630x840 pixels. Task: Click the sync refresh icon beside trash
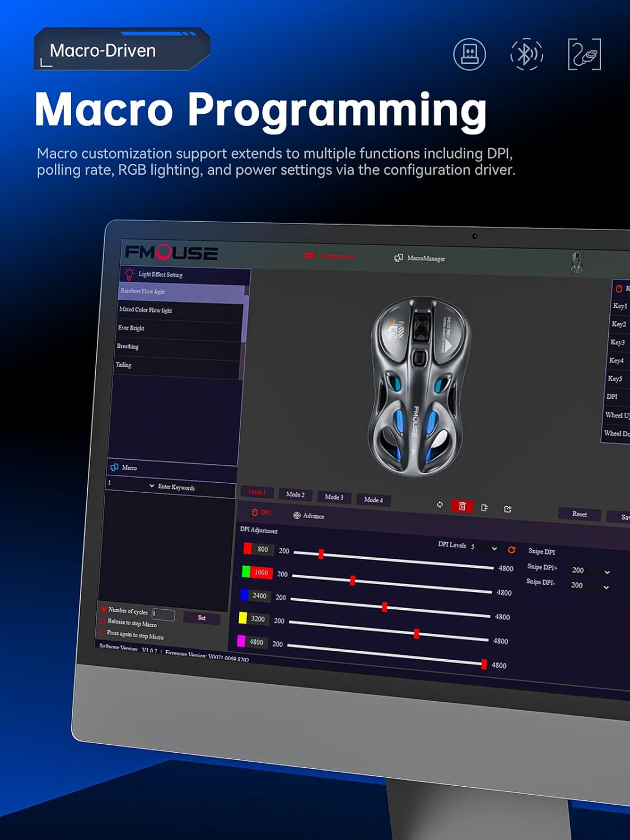point(440,505)
